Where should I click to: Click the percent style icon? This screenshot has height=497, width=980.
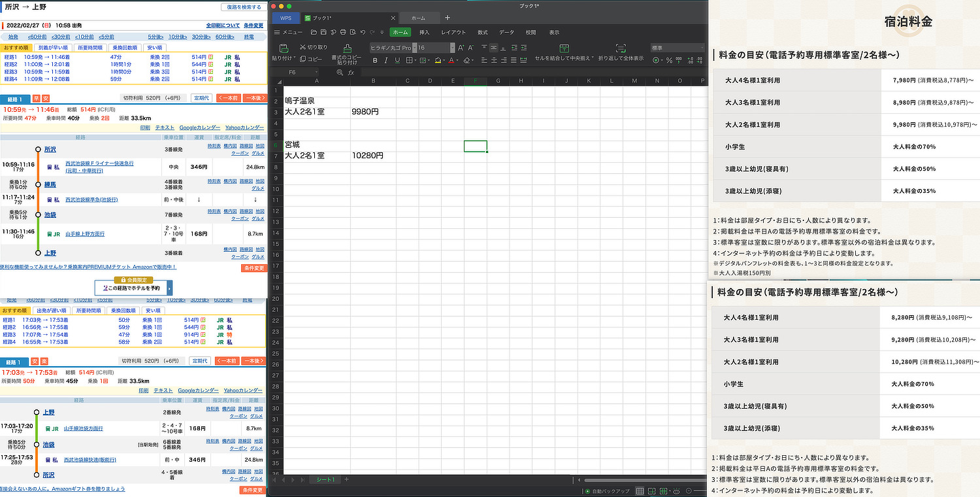(x=669, y=60)
